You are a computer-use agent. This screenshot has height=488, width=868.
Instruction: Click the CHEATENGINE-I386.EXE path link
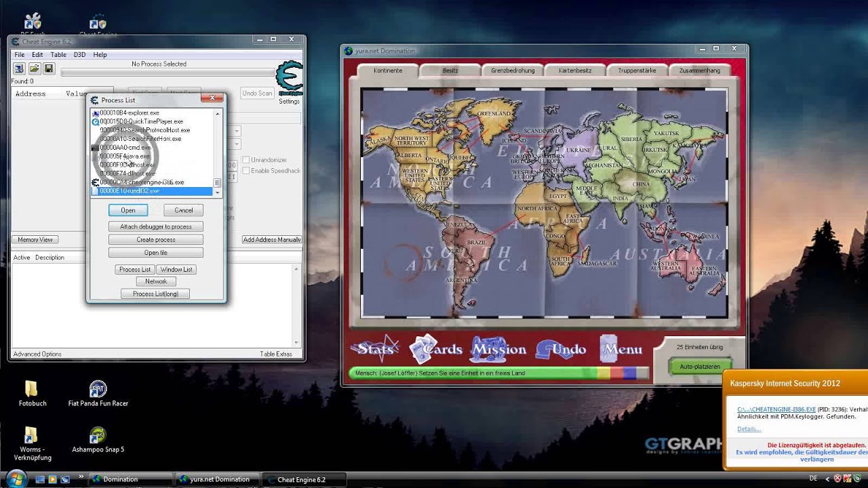coord(776,409)
